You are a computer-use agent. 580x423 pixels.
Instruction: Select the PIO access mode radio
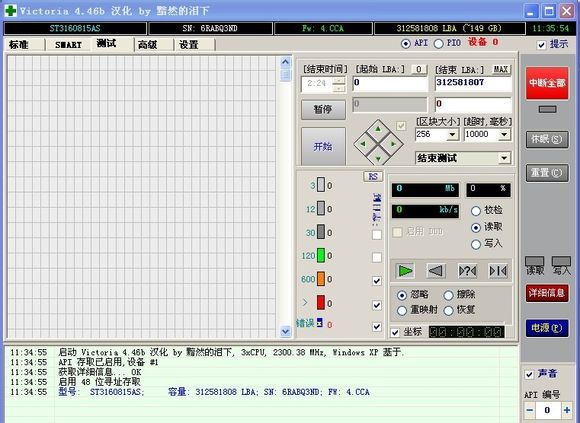439,44
